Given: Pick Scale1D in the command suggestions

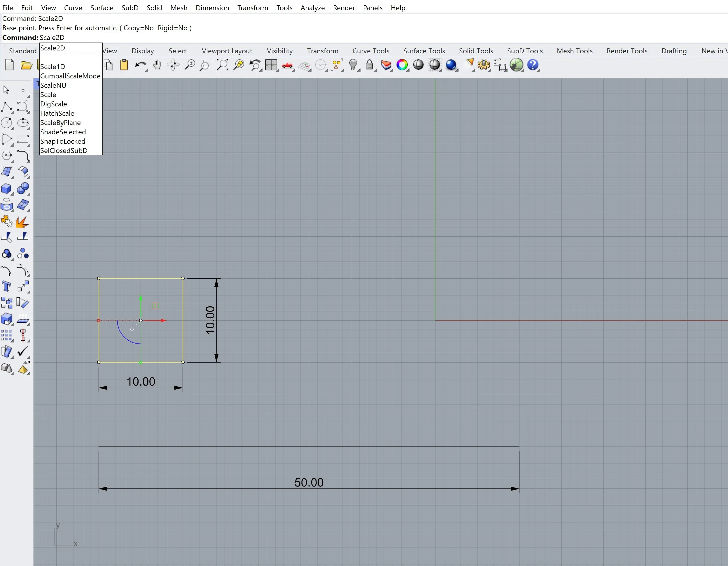Looking at the screenshot, I should (x=53, y=67).
